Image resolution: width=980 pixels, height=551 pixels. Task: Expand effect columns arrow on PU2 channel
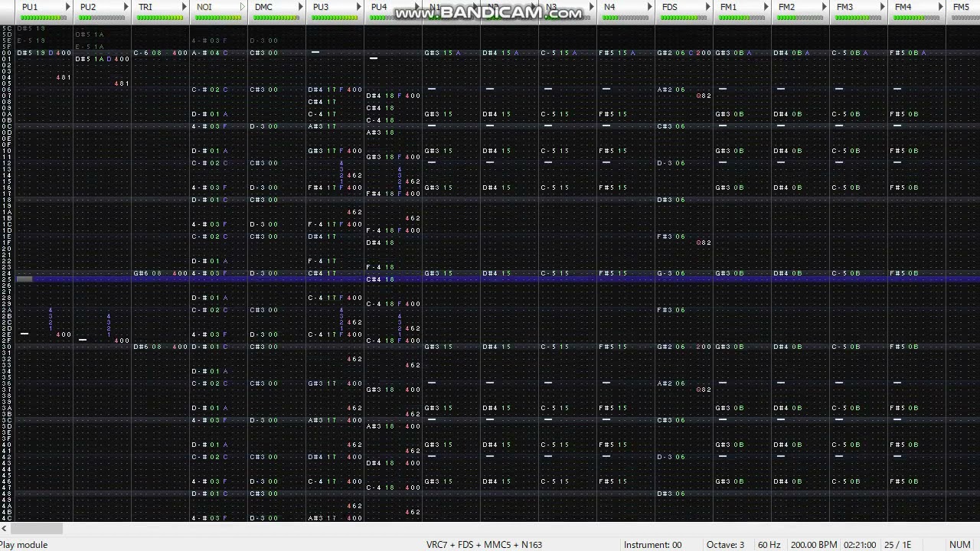click(126, 7)
